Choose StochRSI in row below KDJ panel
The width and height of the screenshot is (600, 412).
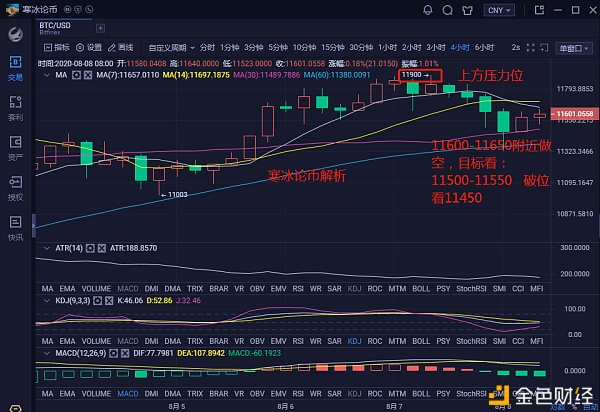pyautogui.click(x=471, y=341)
